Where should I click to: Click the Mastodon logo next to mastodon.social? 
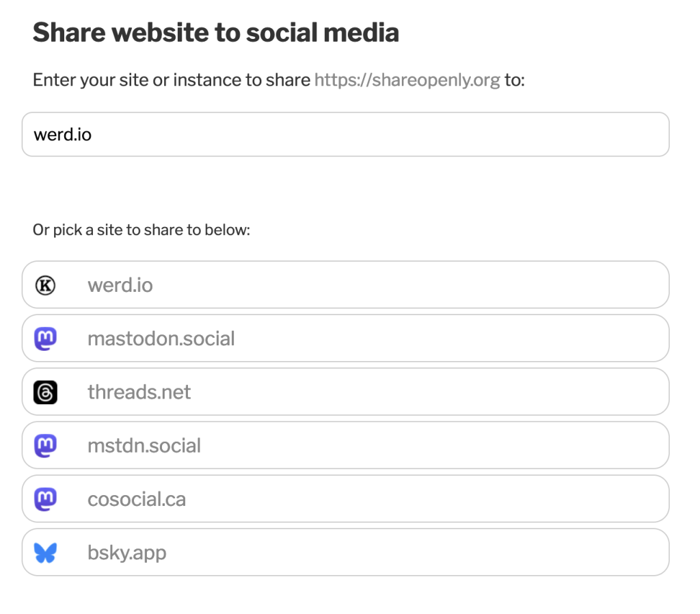pyautogui.click(x=45, y=338)
